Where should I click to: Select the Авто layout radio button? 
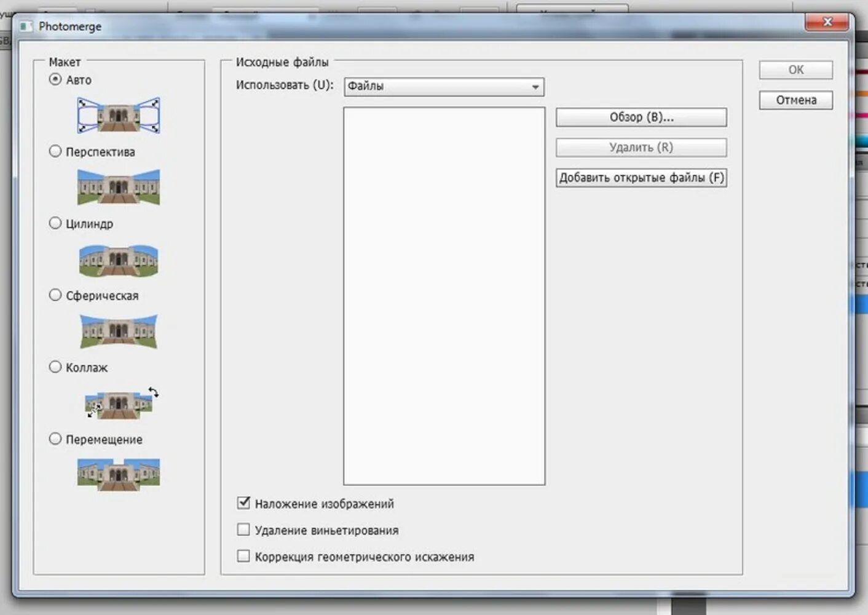tap(55, 79)
